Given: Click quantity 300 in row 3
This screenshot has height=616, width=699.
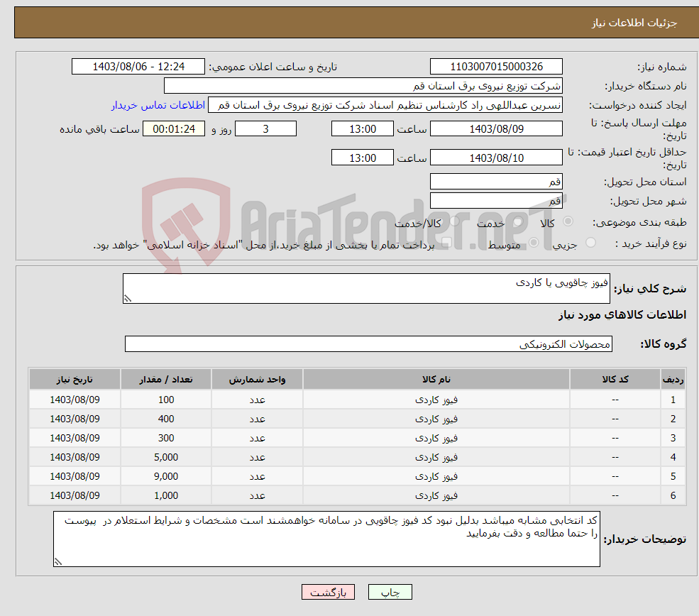Looking at the screenshot, I should tap(166, 438).
